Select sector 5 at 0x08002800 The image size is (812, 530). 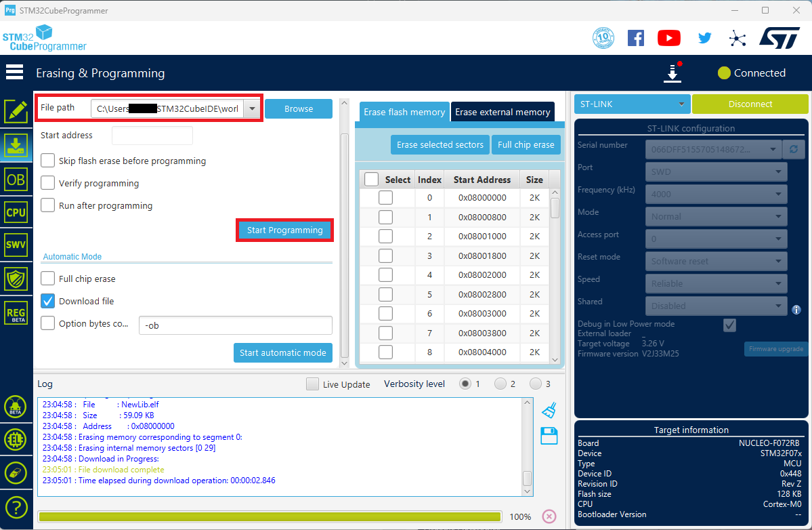[x=385, y=294]
